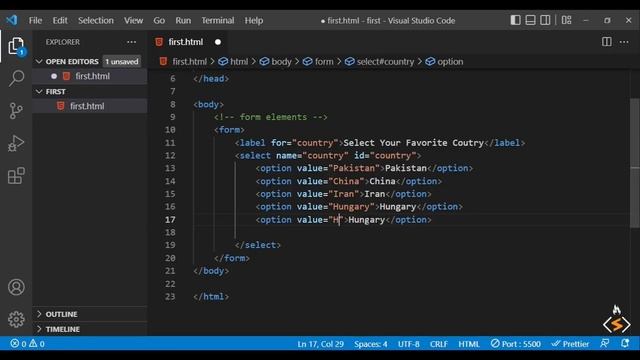Click the form elements comment on line 9
This screenshot has height=360, width=640.
point(270,117)
